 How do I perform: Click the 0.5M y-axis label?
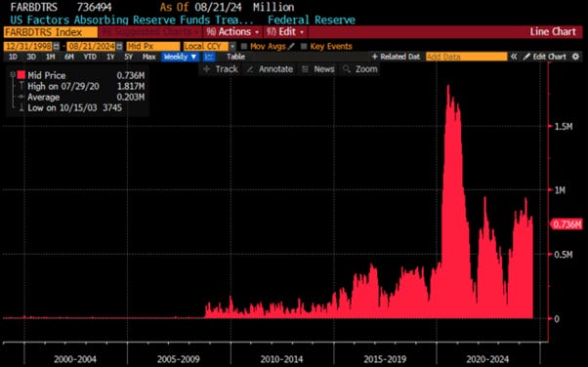coord(564,255)
